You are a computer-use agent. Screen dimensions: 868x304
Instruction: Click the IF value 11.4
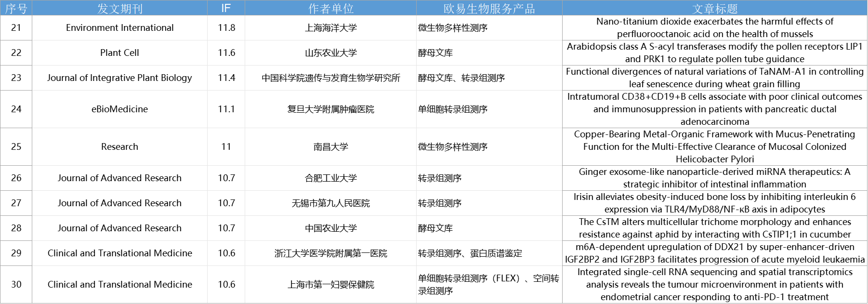coord(226,78)
